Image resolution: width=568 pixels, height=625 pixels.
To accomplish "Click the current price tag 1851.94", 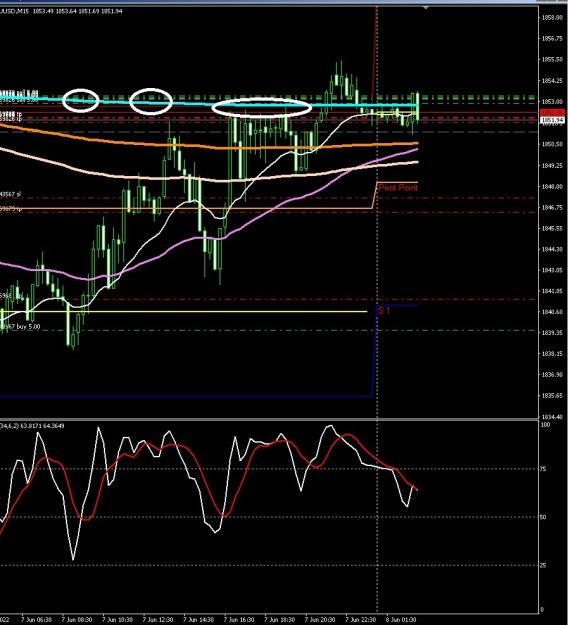I will click(552, 120).
